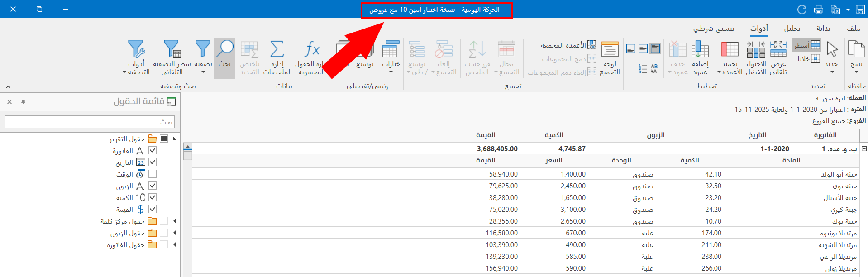Click the customer (الزبون) master column header
Screen dimensions: 868x277
[x=656, y=135]
